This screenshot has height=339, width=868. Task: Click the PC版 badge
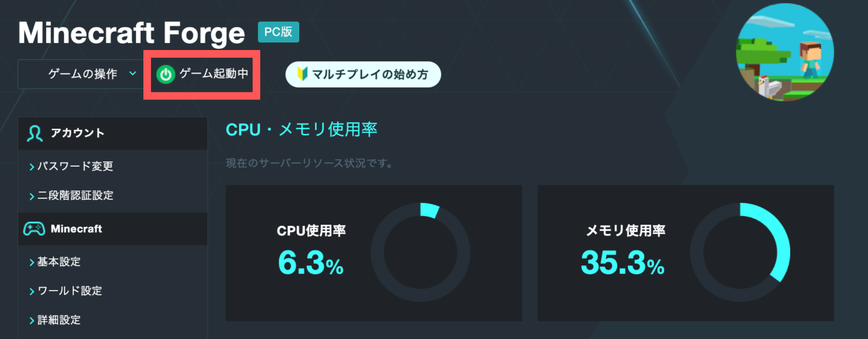(278, 32)
